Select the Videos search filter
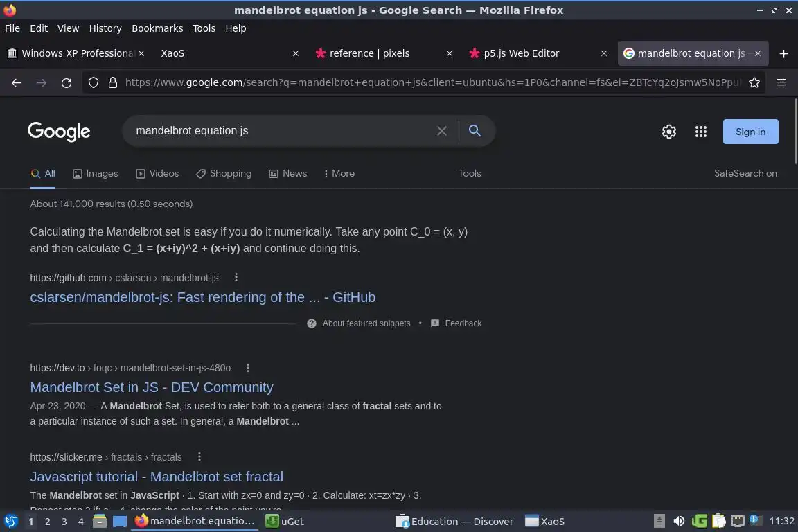 157,174
